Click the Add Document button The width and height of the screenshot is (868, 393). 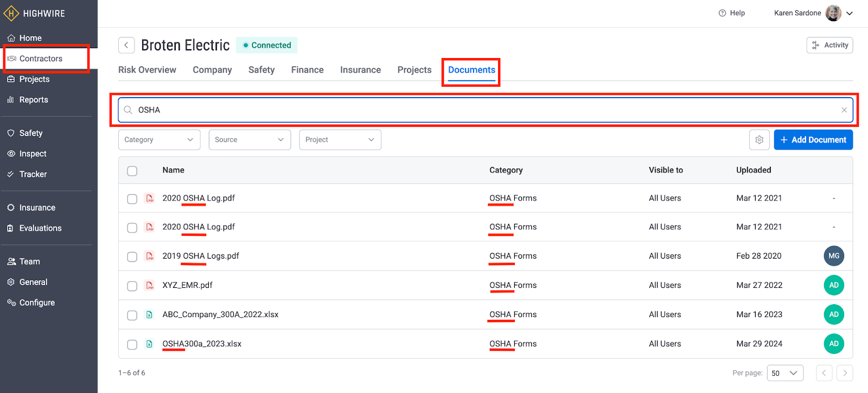813,140
